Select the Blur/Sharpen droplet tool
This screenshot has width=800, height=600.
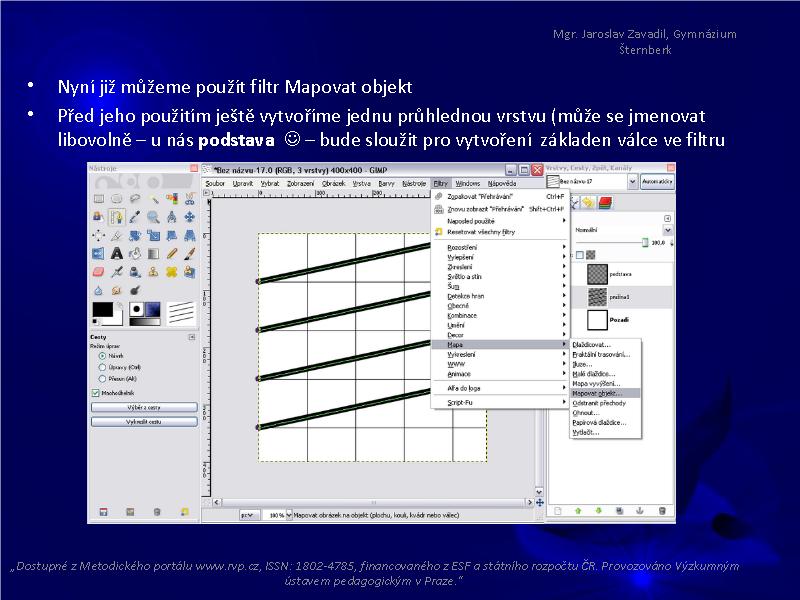click(98, 290)
